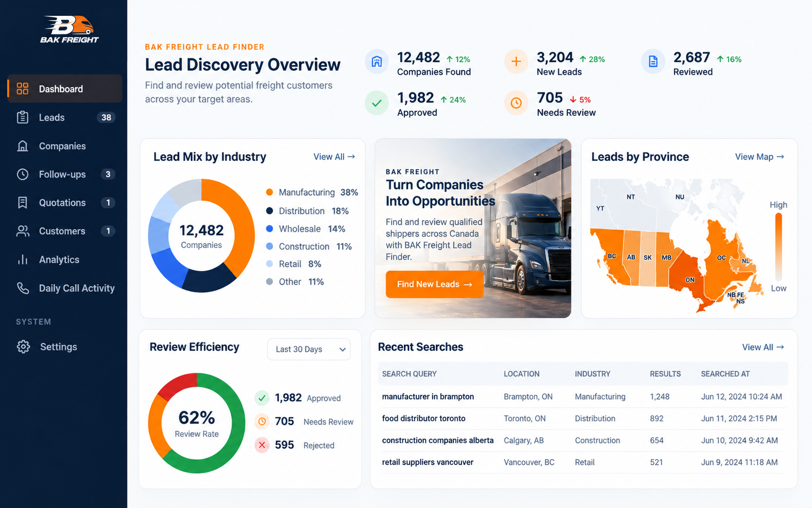Click the New Leads plus icon
Screen dimensions: 812x508
pyautogui.click(x=516, y=62)
